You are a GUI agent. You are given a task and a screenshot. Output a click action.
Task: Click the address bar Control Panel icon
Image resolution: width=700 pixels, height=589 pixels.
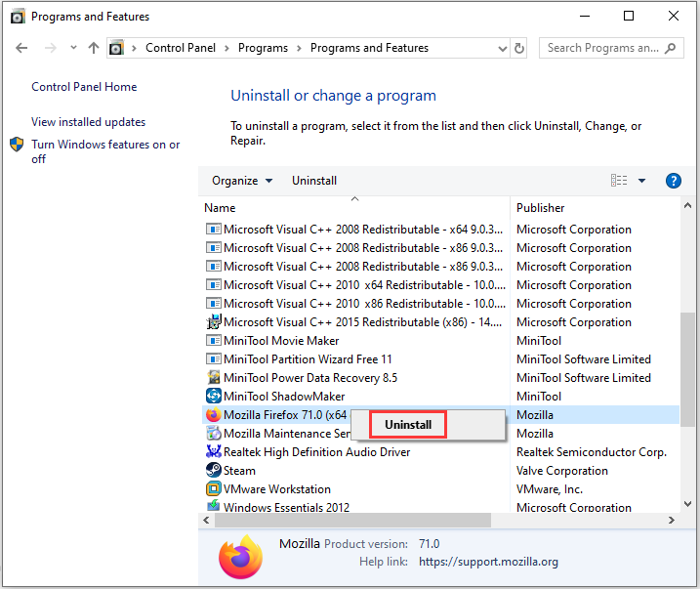[116, 48]
